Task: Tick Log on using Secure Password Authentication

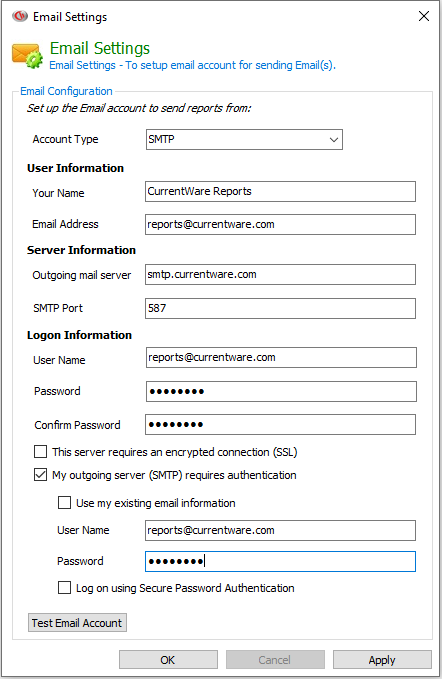Action: point(65,588)
